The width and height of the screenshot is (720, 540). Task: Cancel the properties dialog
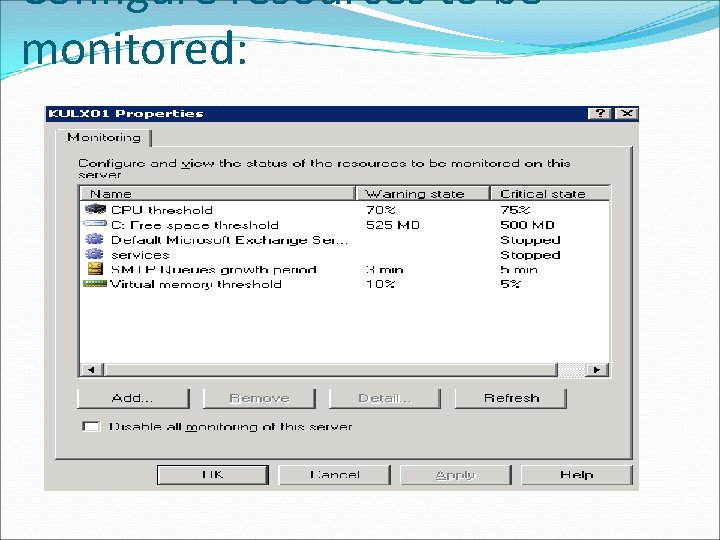coord(335,475)
